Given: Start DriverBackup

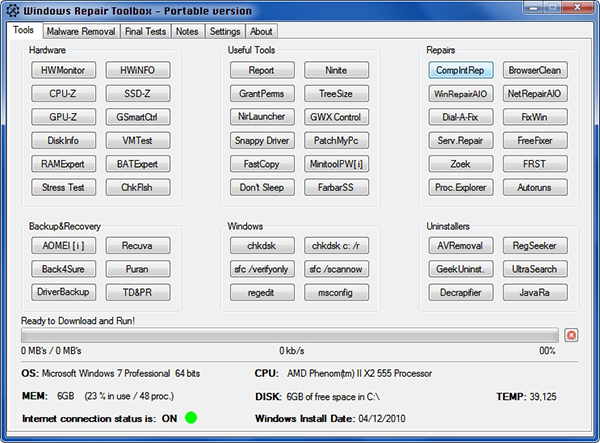Looking at the screenshot, I should pos(63,292).
